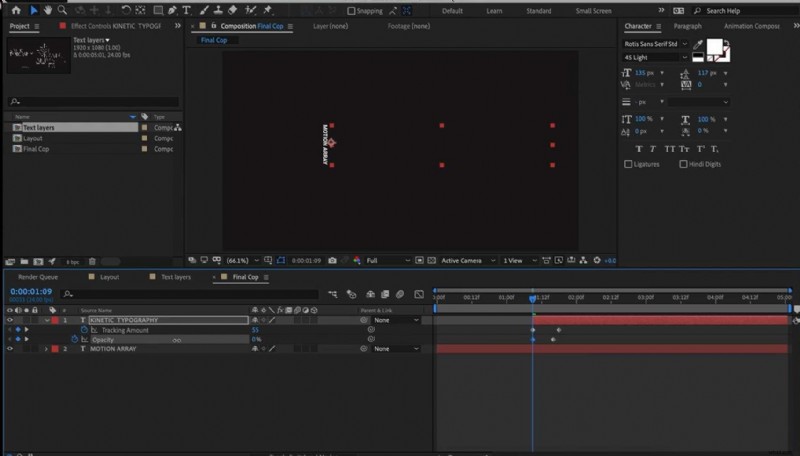Click the Text layers thumbnail preview
This screenshot has height=456, width=800.
point(39,55)
